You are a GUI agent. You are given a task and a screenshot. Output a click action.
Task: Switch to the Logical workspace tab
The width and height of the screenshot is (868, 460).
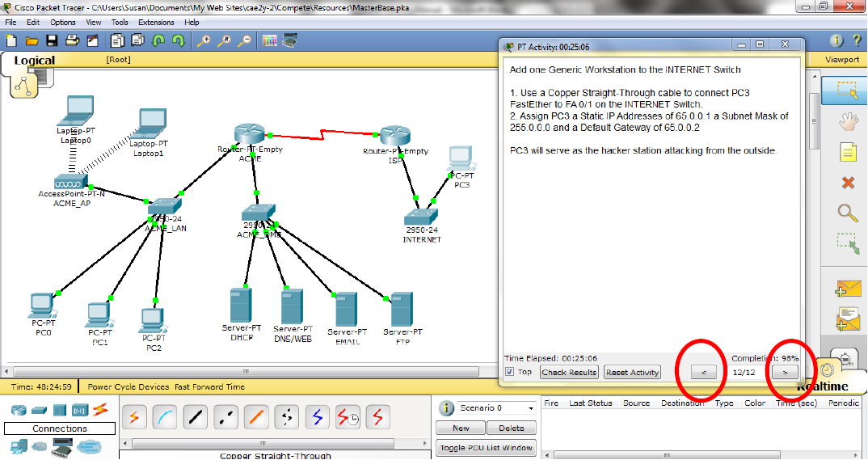tap(34, 60)
